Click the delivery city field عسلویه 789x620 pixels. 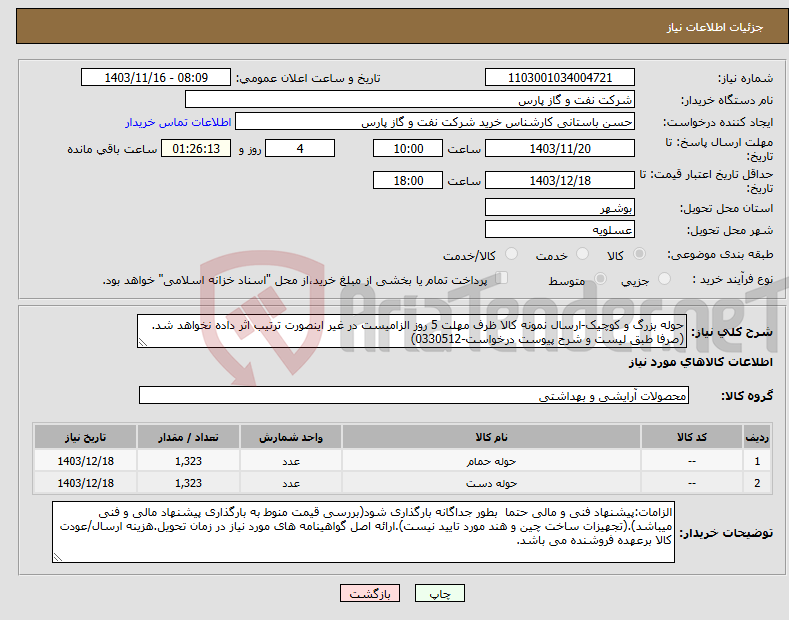tap(560, 229)
